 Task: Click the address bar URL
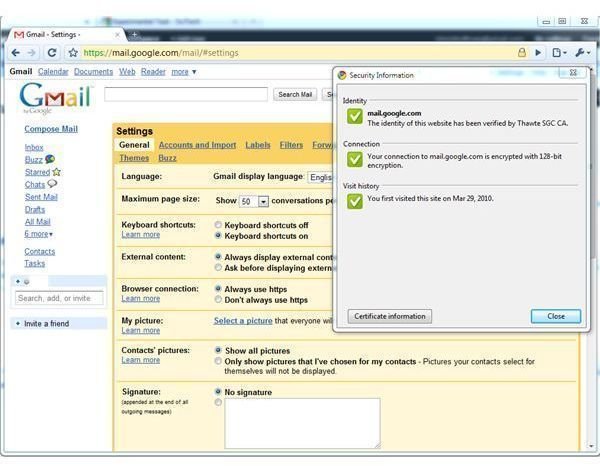[161, 53]
